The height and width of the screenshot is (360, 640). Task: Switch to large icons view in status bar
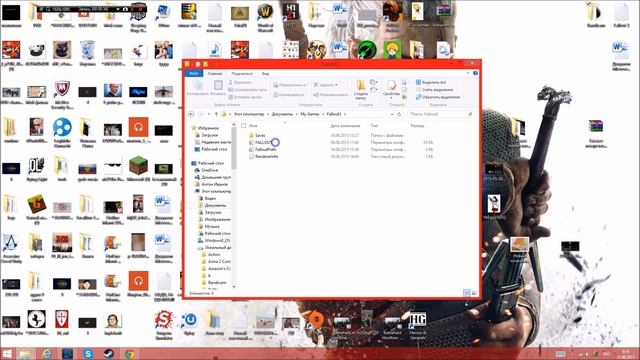tap(474, 293)
